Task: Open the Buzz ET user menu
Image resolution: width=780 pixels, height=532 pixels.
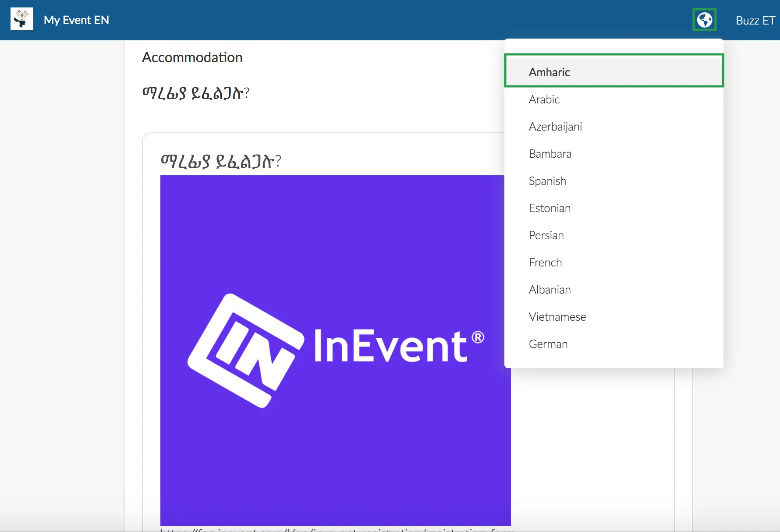Action: pyautogui.click(x=755, y=21)
